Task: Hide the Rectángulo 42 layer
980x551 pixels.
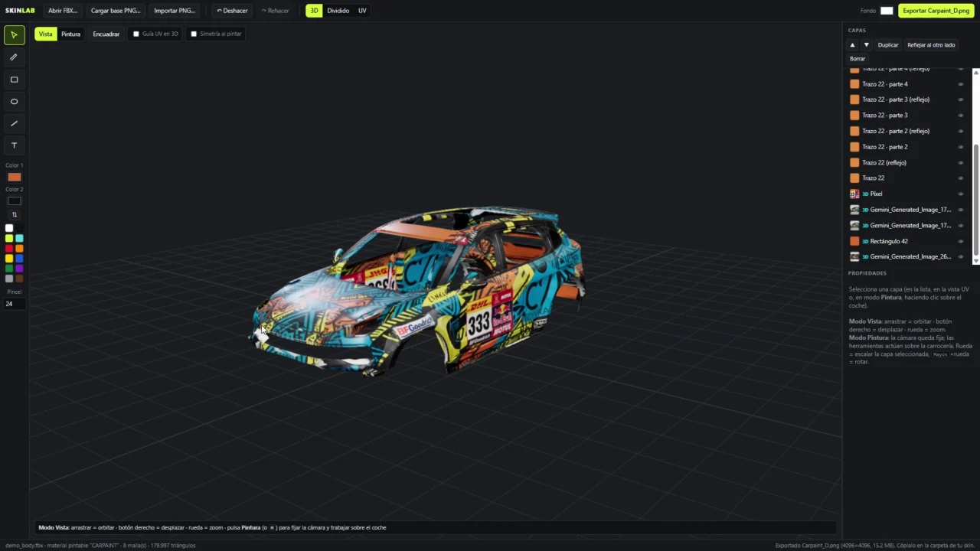Action: [x=961, y=241]
